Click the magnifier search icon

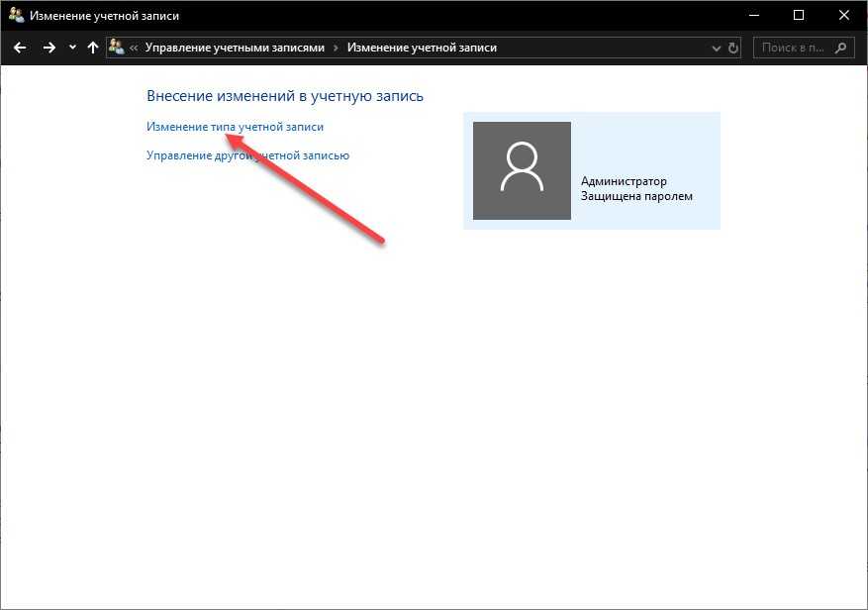click(841, 48)
